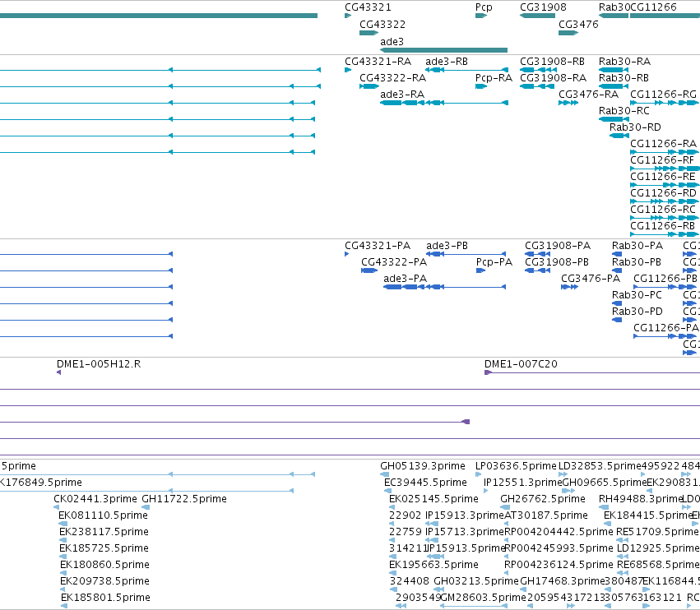Select EST GH03213.5prime
The width and height of the screenshot is (700, 610).
coord(476,581)
